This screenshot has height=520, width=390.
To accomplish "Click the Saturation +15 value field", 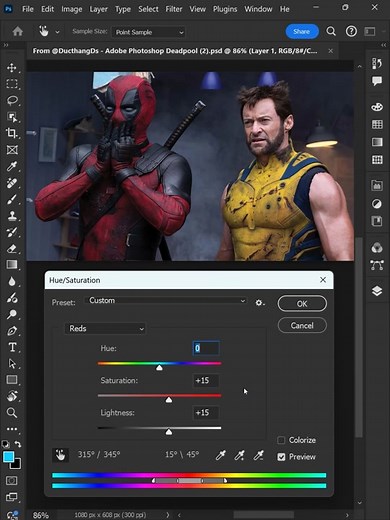I will [x=206, y=380].
